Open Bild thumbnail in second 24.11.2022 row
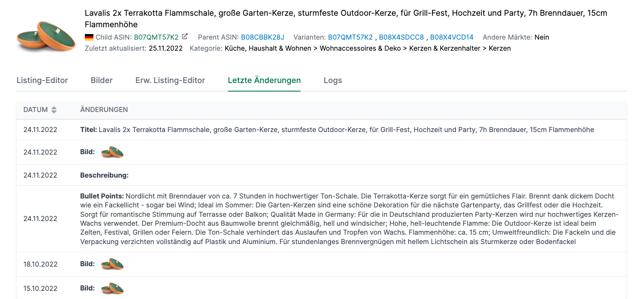This screenshot has width=644, height=299. click(x=113, y=152)
